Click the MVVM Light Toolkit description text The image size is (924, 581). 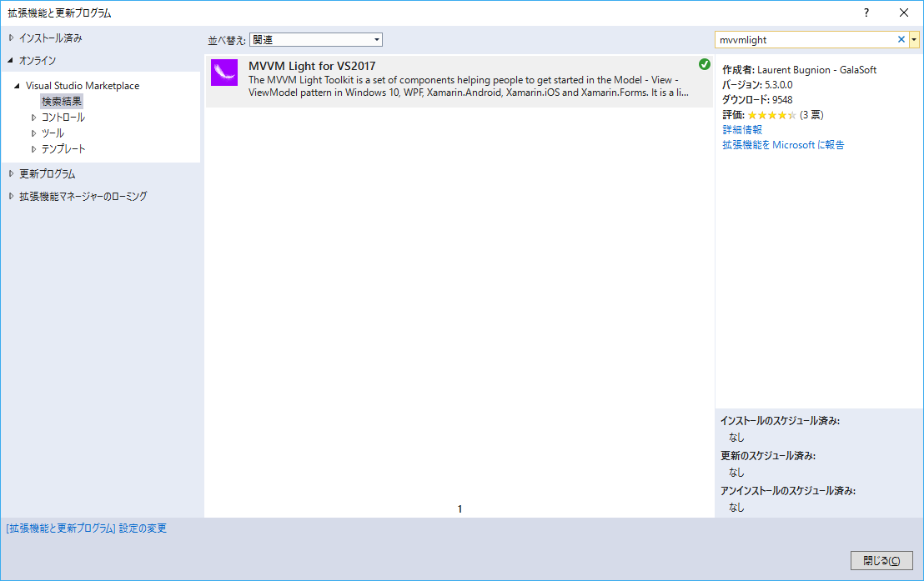pyautogui.click(x=469, y=86)
